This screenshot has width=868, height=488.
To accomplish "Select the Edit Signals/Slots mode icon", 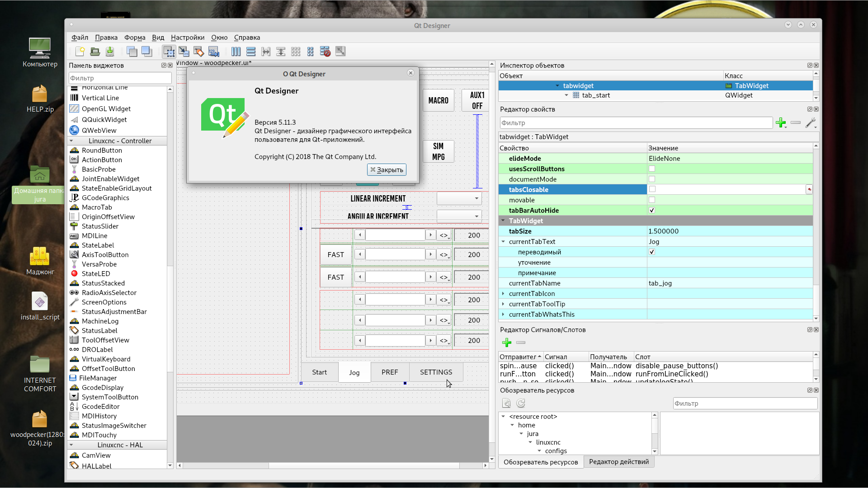I will click(x=184, y=52).
